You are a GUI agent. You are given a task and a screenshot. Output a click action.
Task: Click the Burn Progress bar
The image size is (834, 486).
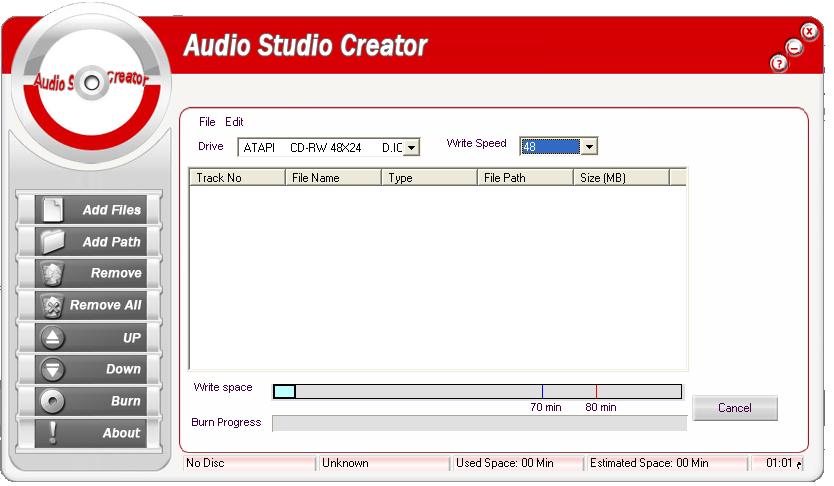(479, 423)
